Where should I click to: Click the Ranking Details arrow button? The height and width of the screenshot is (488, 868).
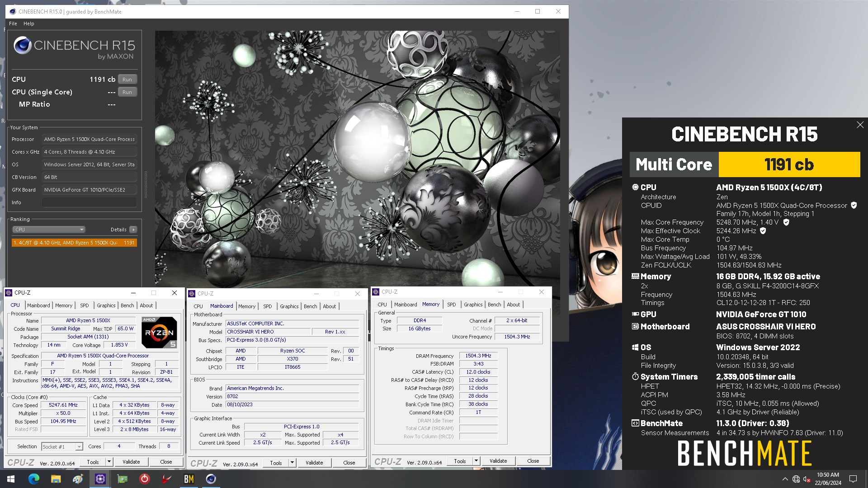(133, 230)
